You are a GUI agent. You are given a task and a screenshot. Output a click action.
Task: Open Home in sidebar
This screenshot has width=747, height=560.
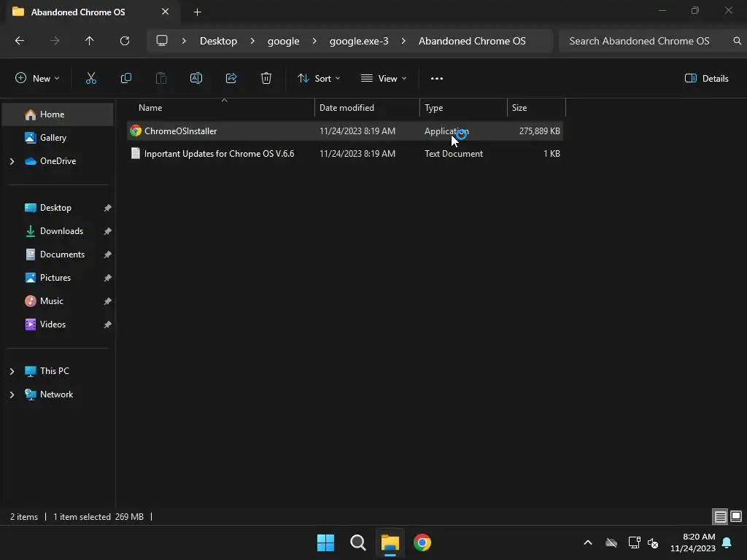[x=58, y=114]
